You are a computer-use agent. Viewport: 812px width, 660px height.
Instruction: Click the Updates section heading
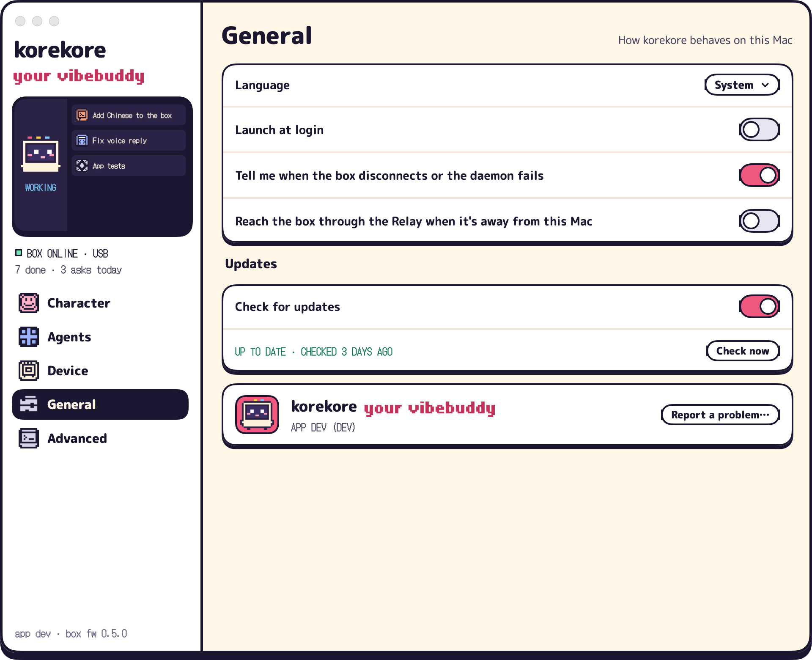[x=251, y=264]
